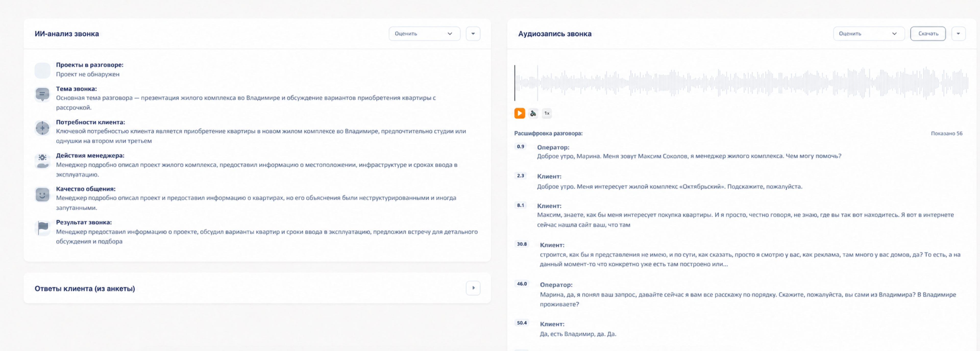The width and height of the screenshot is (980, 351).
Task: Click the Проекты в разговоре label
Action: (x=90, y=65)
